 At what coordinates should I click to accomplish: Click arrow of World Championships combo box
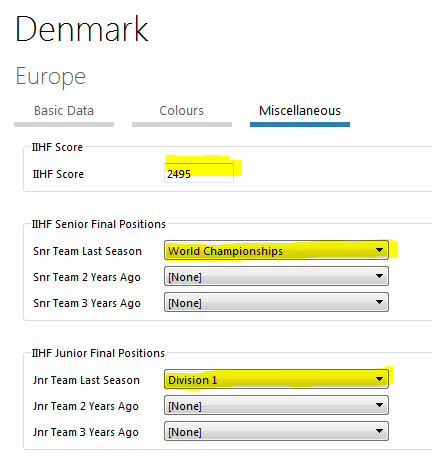tap(379, 250)
